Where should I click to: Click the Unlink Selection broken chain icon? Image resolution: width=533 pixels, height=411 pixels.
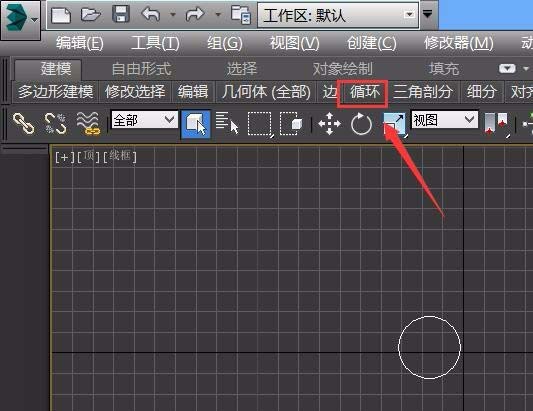55,124
